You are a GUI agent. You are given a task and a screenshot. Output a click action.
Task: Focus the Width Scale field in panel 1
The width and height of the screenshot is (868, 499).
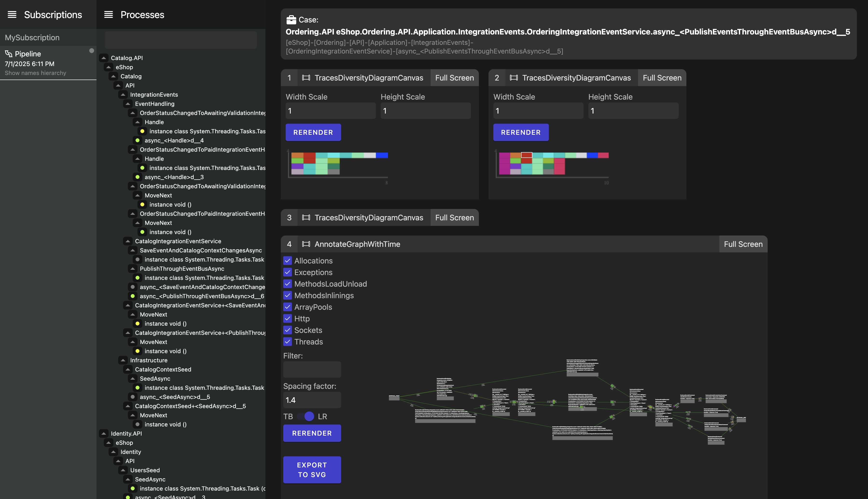(x=331, y=111)
